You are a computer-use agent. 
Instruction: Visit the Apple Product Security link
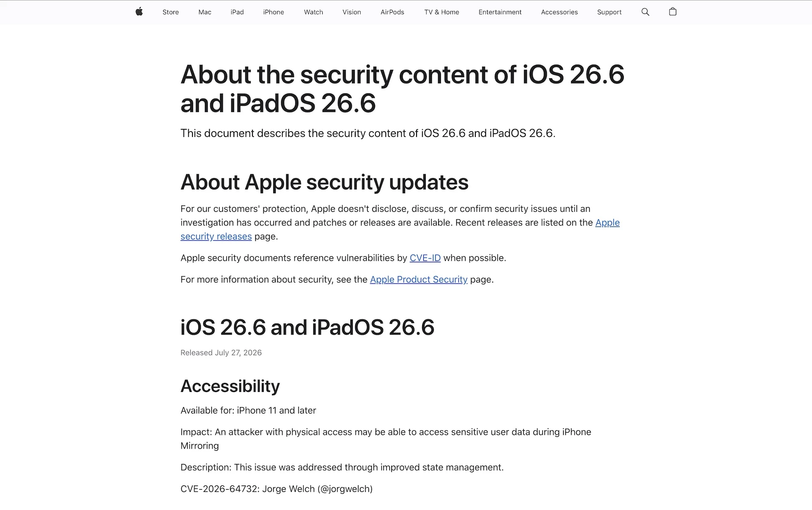[x=419, y=280]
